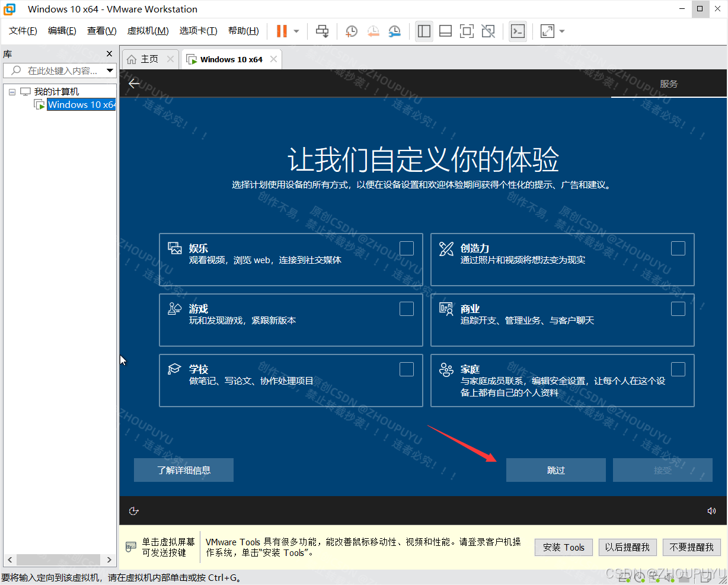Check the 学校 checkbox

(407, 369)
